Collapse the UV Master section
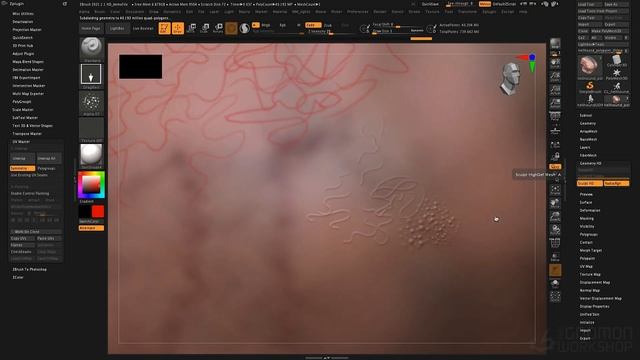Viewport: 640px width, 360px height. [21, 142]
